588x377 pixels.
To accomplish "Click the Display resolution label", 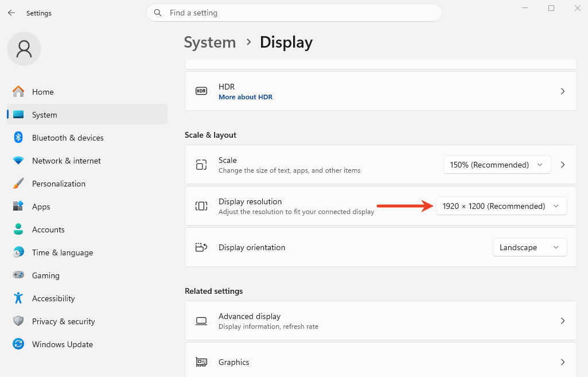I will (250, 201).
